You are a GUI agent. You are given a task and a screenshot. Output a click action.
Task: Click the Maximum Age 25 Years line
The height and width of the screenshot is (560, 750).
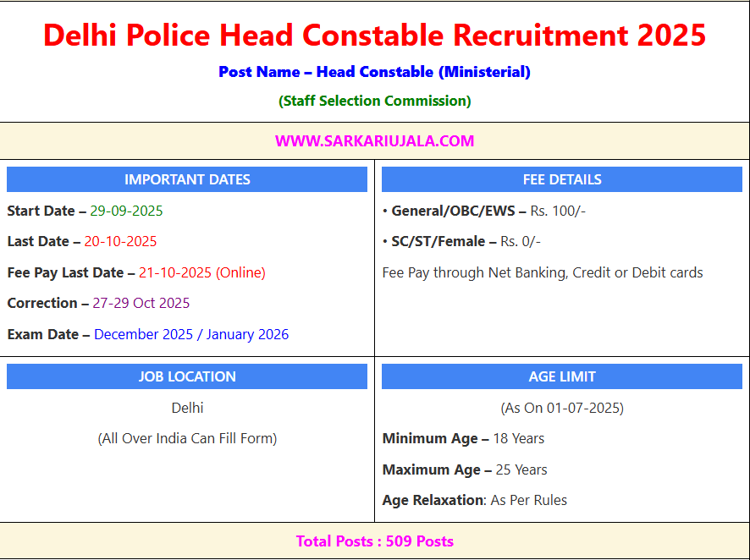pyautogui.click(x=465, y=469)
